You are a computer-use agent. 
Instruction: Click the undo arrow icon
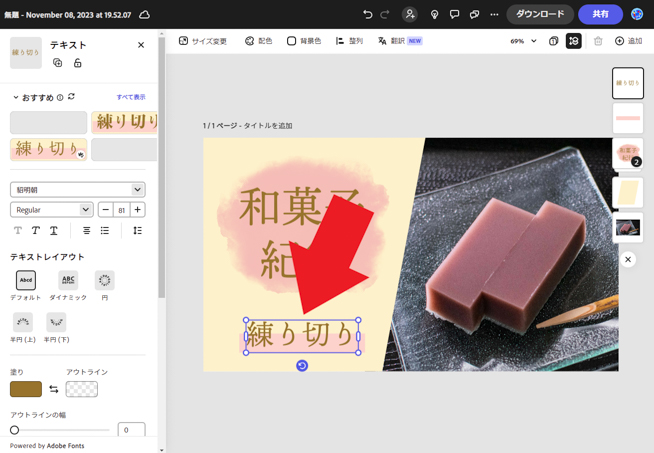(367, 15)
